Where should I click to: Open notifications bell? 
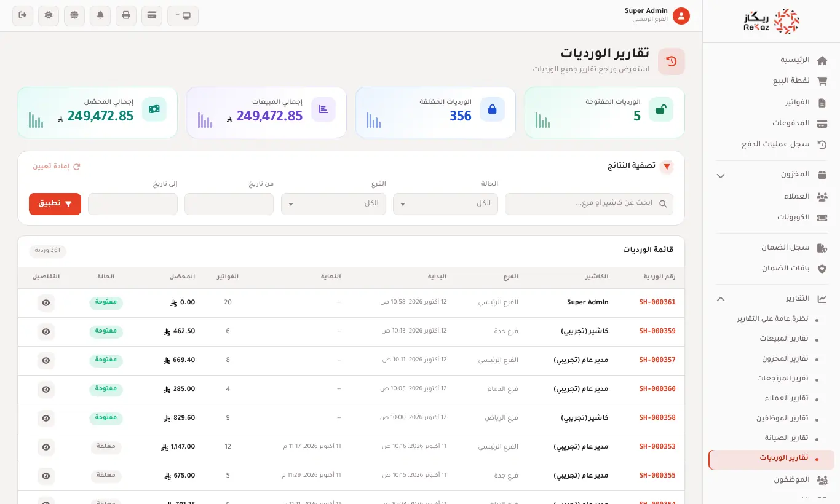pyautogui.click(x=100, y=15)
